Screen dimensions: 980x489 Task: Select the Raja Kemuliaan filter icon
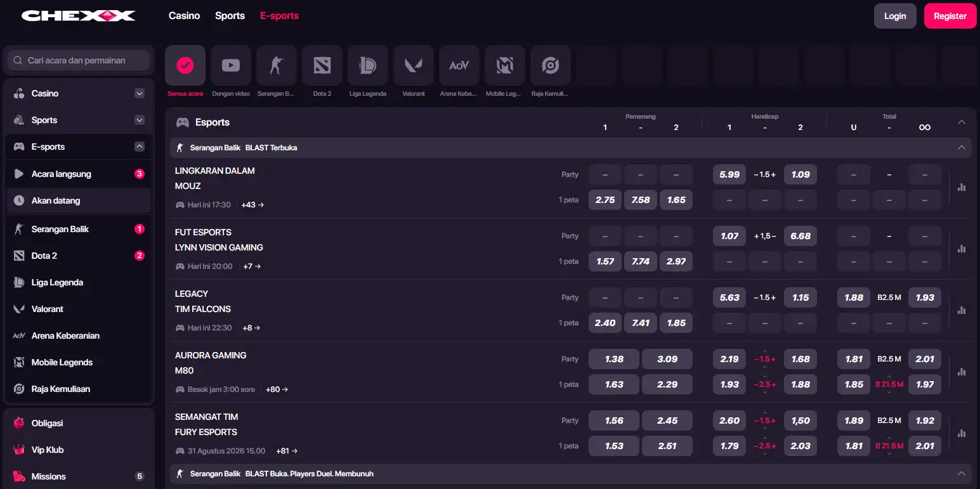(551, 65)
